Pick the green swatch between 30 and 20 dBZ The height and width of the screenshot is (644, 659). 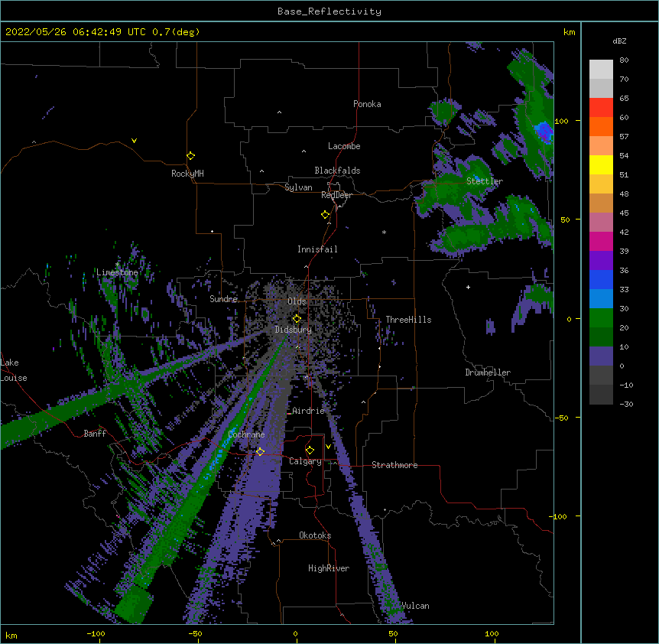601,318
